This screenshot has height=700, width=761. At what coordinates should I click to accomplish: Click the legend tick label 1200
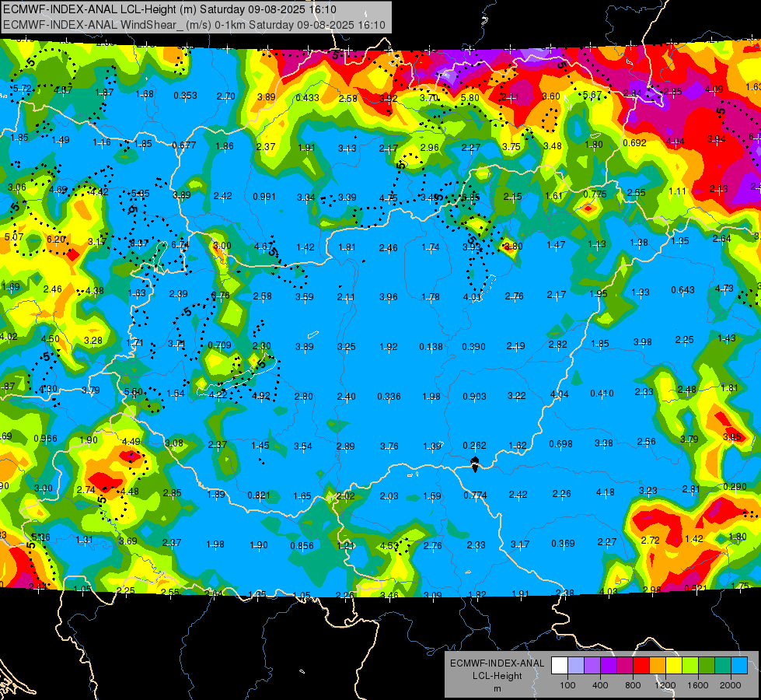point(665,685)
